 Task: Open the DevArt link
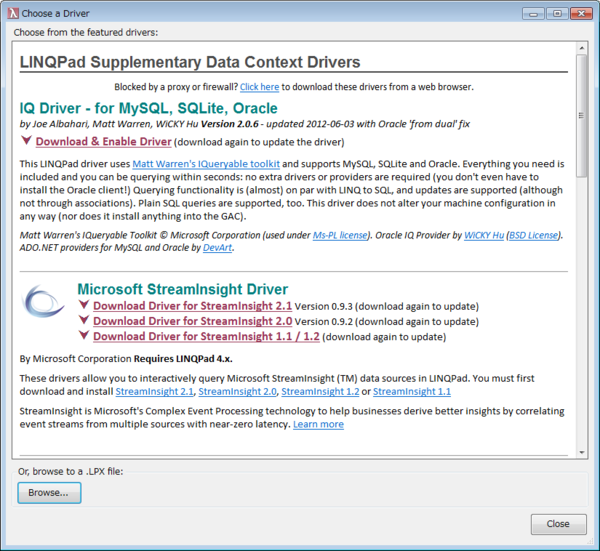click(x=217, y=248)
